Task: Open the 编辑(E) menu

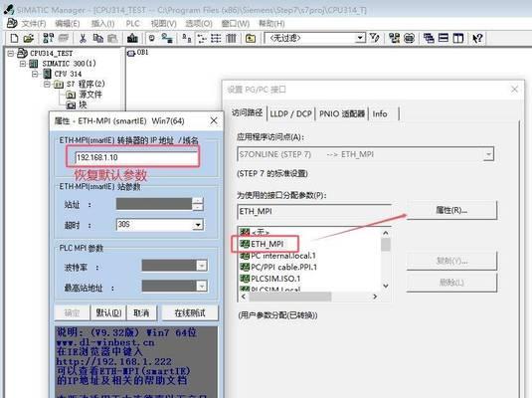Action: tap(68, 24)
